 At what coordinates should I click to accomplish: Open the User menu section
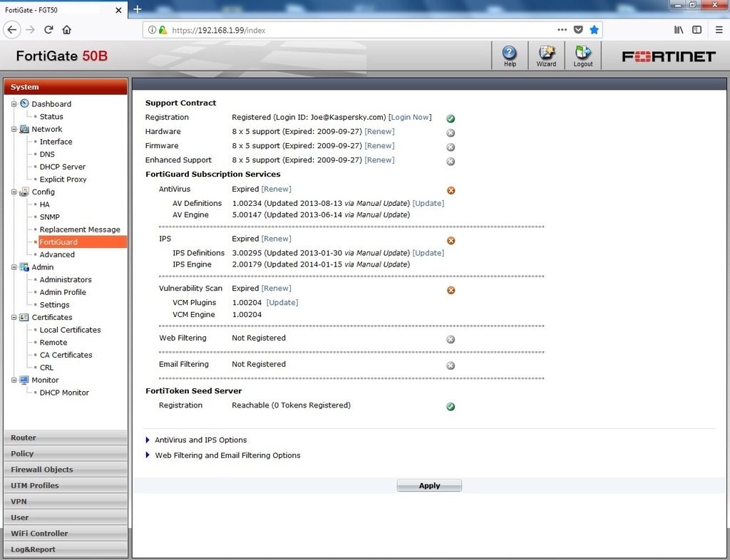(x=66, y=517)
